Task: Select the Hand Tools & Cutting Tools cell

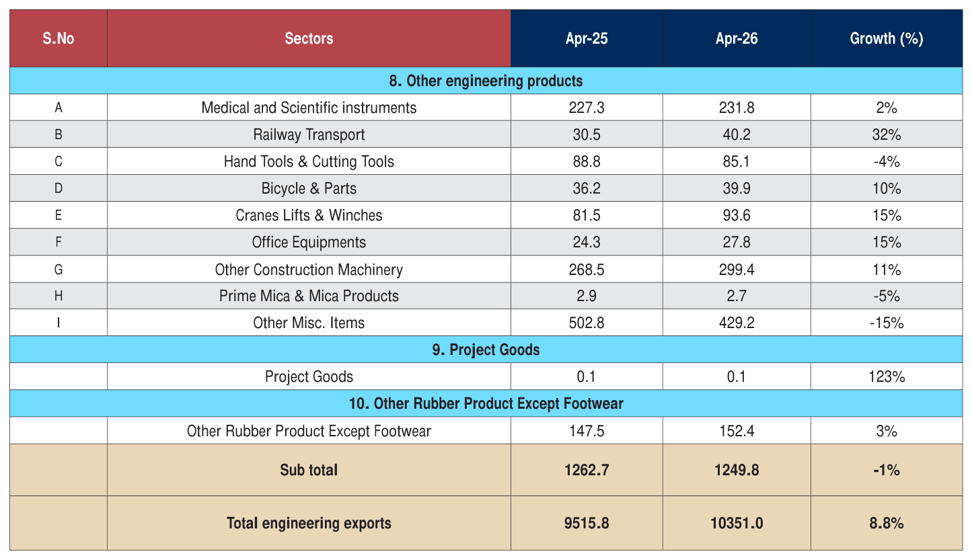Action: pyautogui.click(x=309, y=161)
